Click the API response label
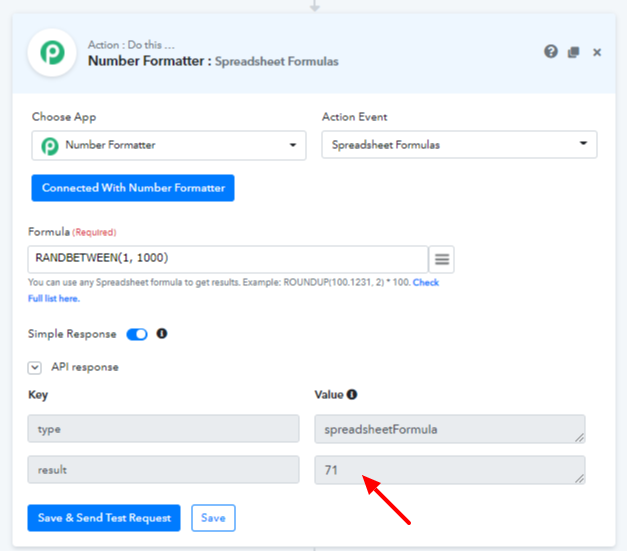The height and width of the screenshot is (551, 627). (x=85, y=367)
